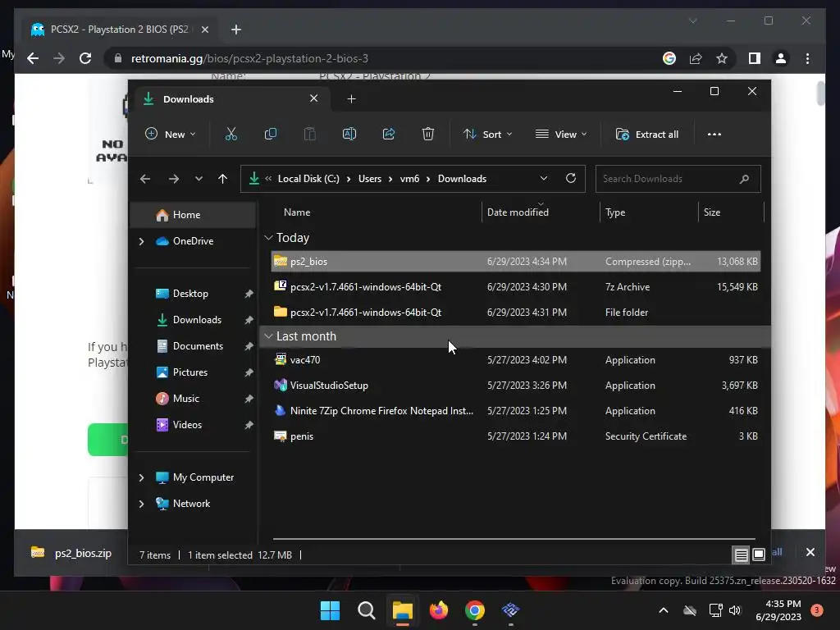The height and width of the screenshot is (630, 840).
Task: Open the New item dropdown
Action: [x=171, y=134]
